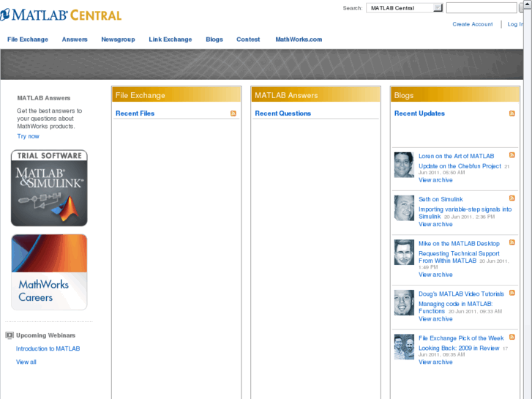This screenshot has width=532, height=399.
Task: Open Introduction to MATLAB webinar link
Action: [48, 348]
